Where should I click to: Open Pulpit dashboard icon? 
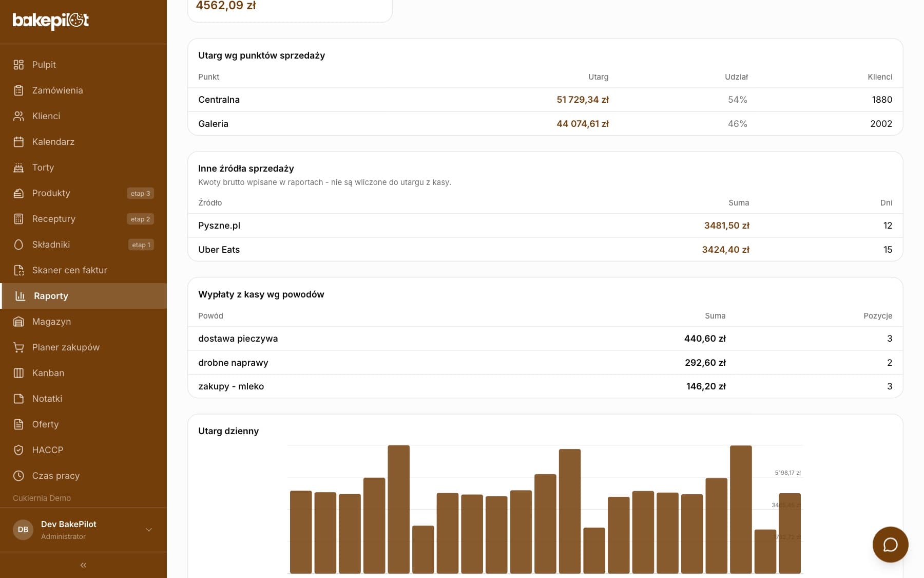tap(18, 65)
